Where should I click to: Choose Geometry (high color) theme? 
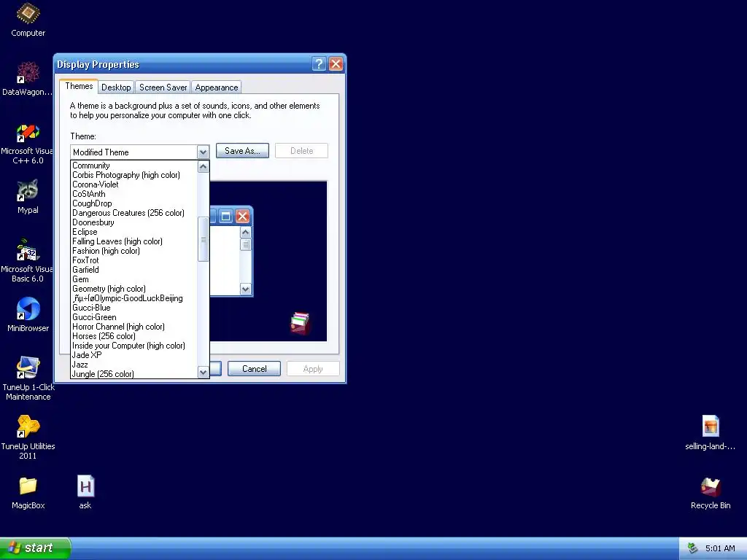point(134,289)
